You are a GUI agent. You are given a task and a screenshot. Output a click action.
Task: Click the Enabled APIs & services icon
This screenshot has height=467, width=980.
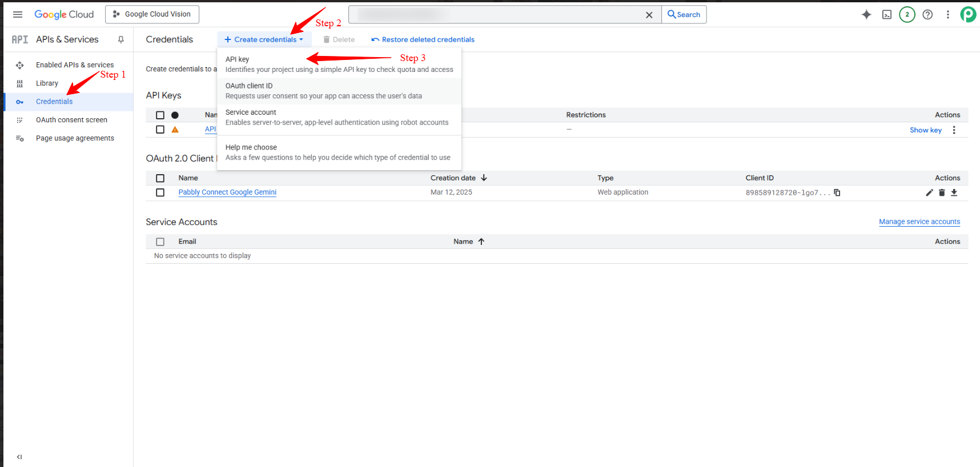19,65
